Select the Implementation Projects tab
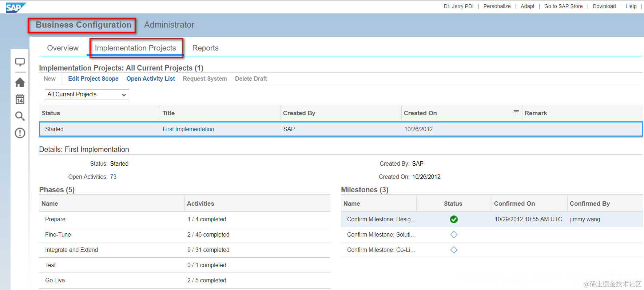Viewport: 644px width, 290px height. pos(135,48)
